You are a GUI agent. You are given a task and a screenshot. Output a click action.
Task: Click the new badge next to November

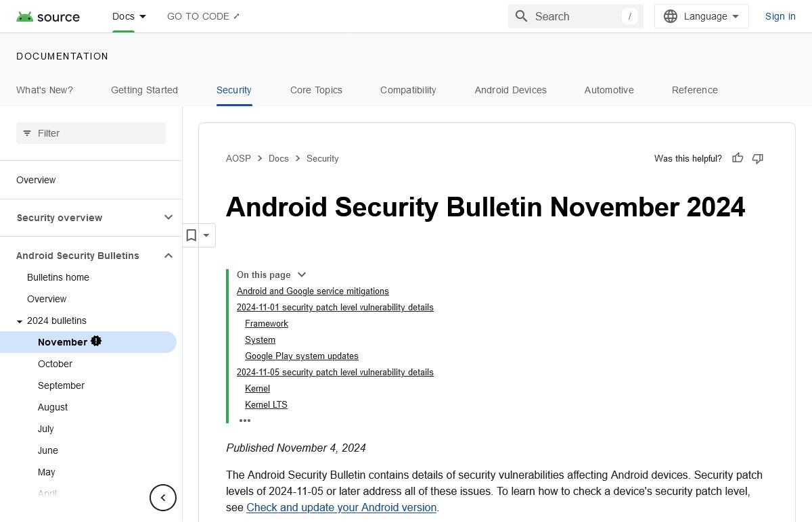[x=96, y=341]
